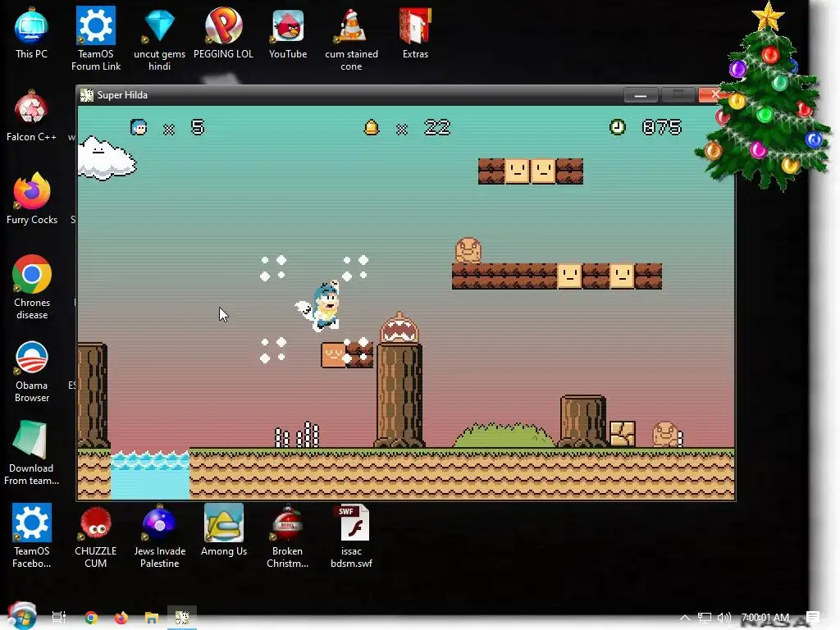The image size is (840, 630).
Task: Launch Firefox from the taskbar
Action: (x=121, y=617)
